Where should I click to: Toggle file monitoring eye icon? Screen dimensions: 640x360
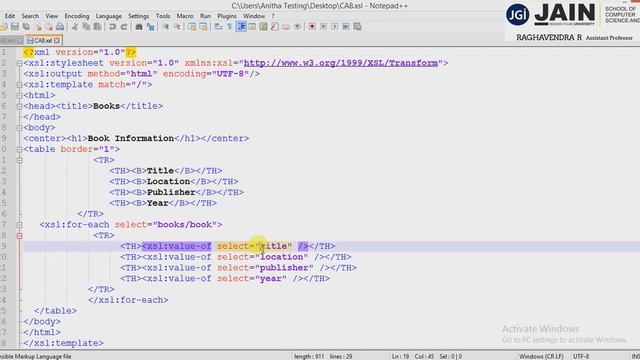(x=298, y=27)
